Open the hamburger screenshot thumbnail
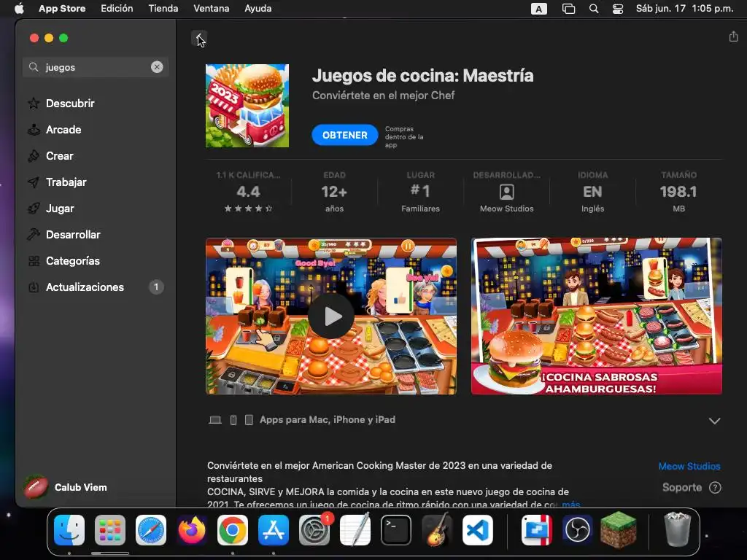The width and height of the screenshot is (747, 560). click(x=597, y=316)
